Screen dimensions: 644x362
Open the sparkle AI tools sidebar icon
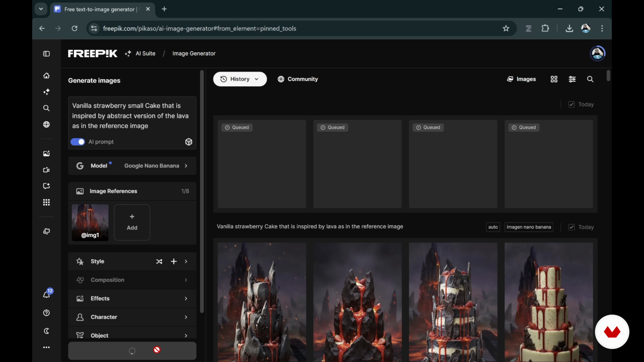[46, 92]
